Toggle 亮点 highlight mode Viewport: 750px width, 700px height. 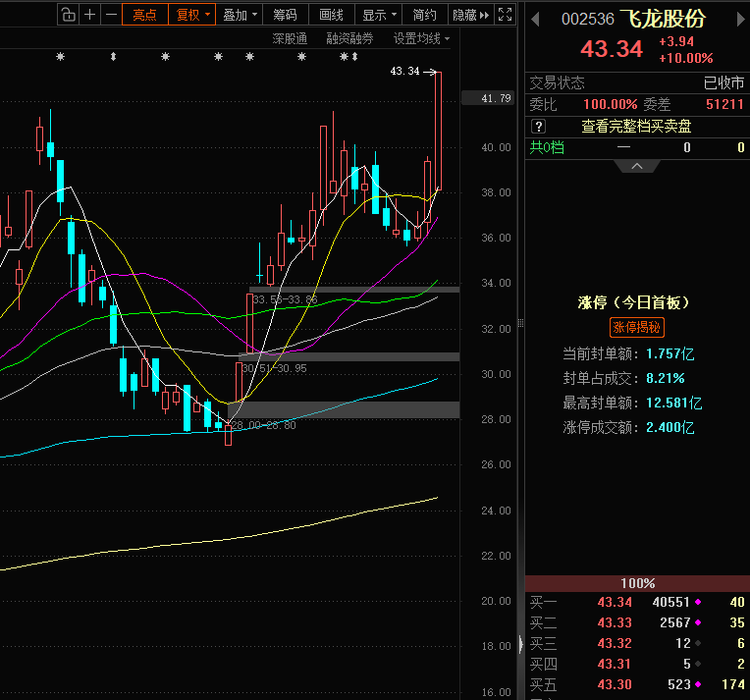pyautogui.click(x=145, y=15)
